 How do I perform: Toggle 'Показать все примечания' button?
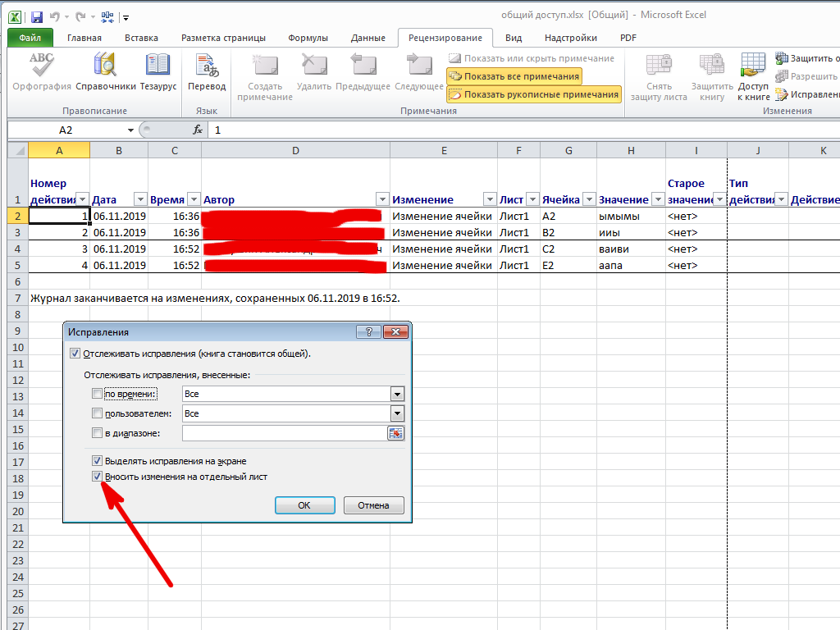coord(514,76)
